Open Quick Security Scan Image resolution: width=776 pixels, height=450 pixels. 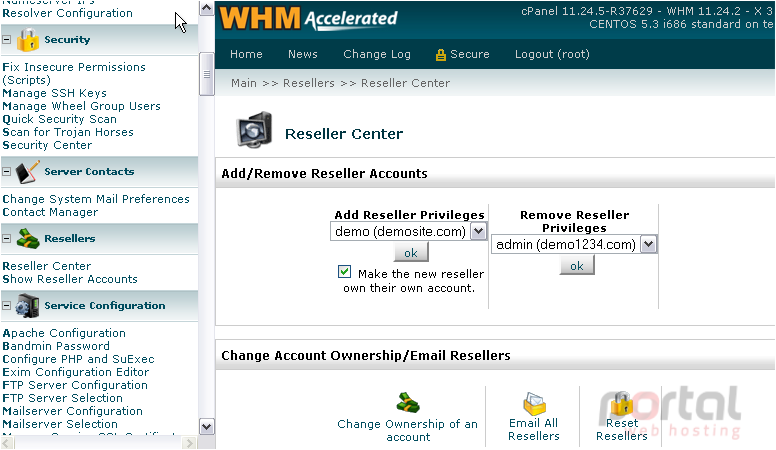click(x=59, y=119)
